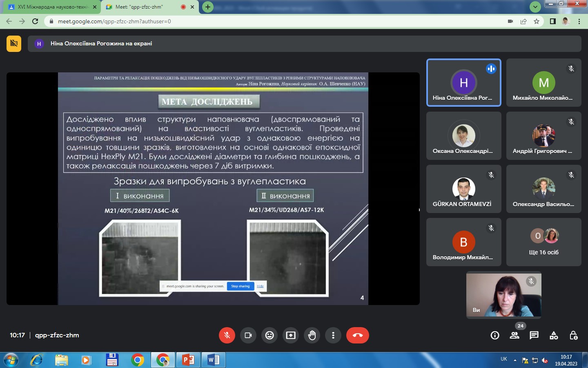This screenshot has width=588, height=368.
Task: Open the emoji reactions panel
Action: point(269,335)
